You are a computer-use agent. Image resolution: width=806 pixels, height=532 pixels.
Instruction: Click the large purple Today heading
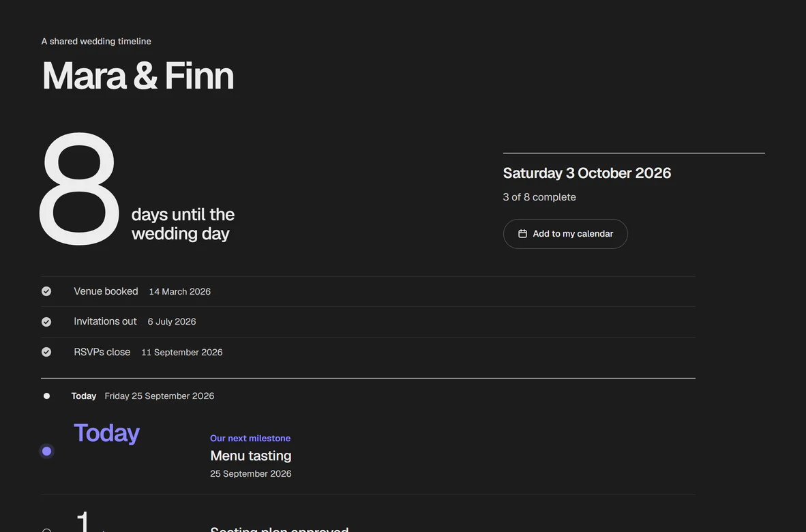pos(106,433)
